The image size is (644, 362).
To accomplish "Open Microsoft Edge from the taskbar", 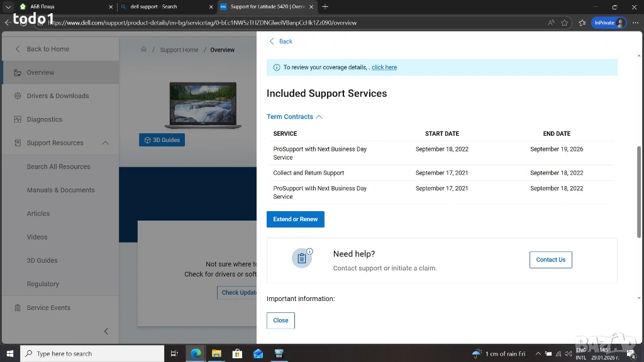I will [196, 354].
